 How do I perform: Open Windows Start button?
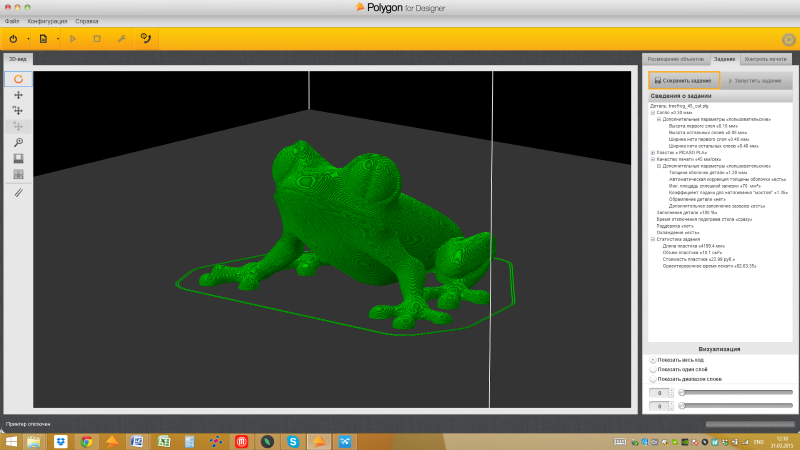11,441
